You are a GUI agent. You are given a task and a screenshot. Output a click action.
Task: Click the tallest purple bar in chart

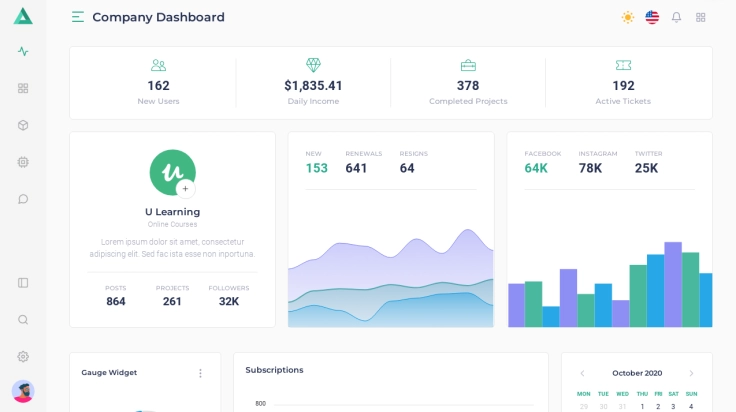[673, 284]
